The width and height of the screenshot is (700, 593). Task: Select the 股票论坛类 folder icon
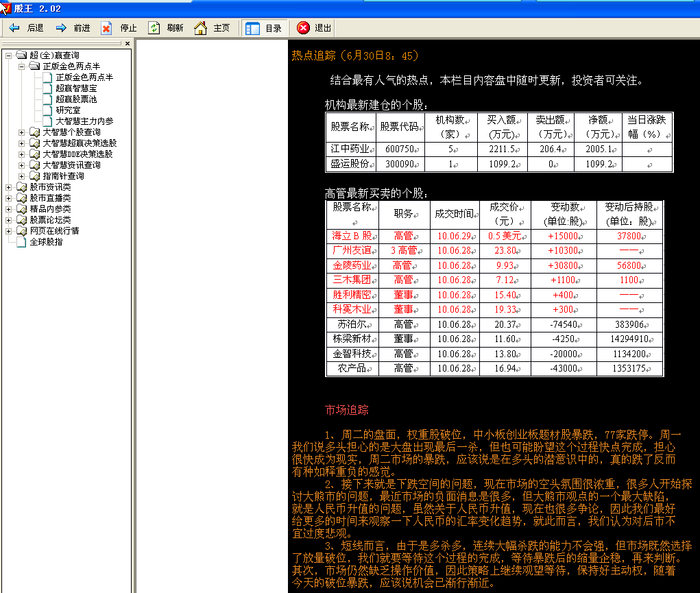(x=22, y=219)
